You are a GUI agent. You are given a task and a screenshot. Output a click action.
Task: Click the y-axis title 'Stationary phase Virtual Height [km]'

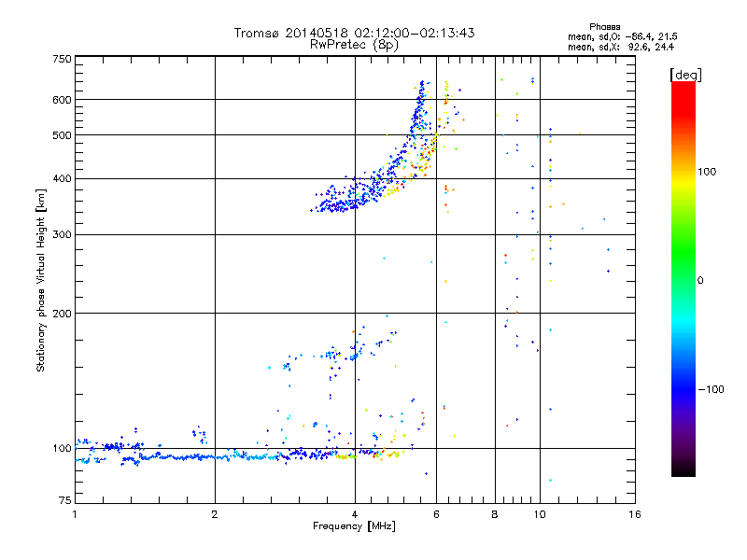[x=41, y=280]
